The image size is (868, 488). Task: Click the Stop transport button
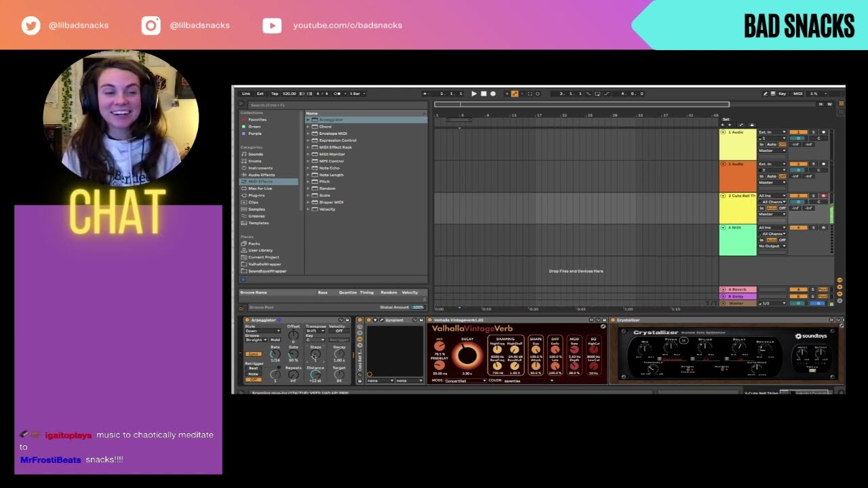click(x=484, y=94)
